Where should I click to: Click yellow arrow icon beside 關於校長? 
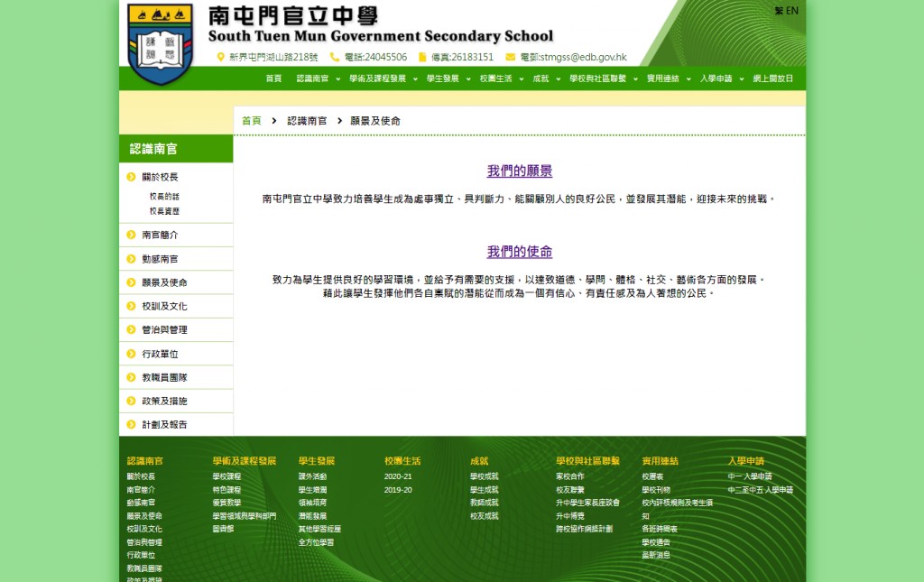tap(132, 177)
